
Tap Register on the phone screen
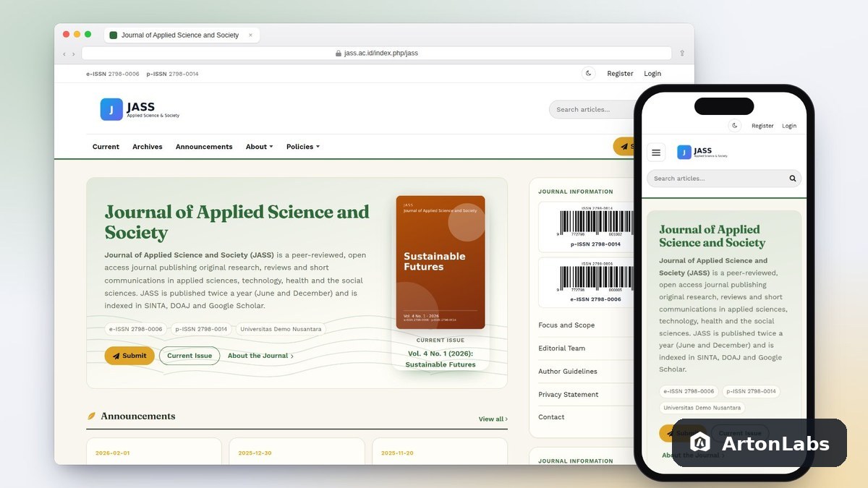coord(762,126)
